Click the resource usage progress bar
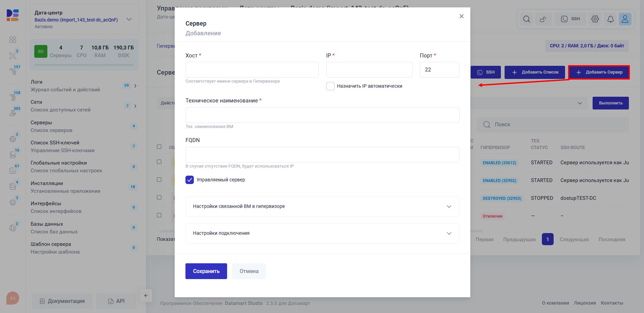Viewport: 644px width, 313px height. 84,65
